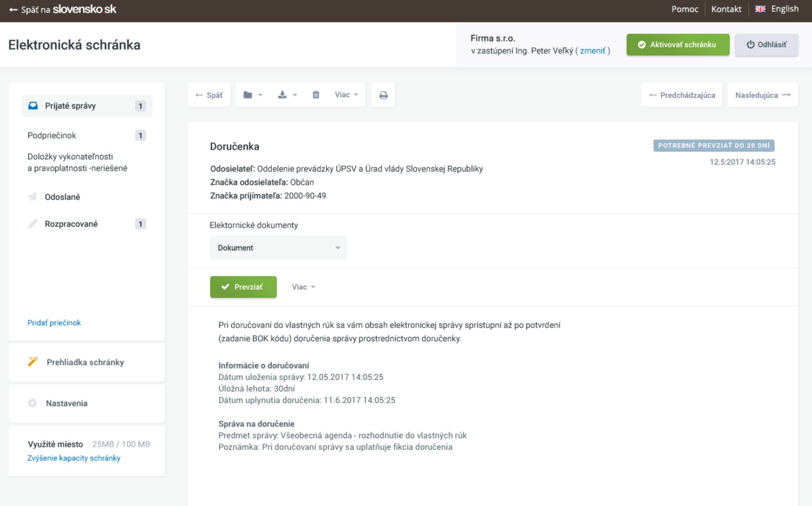The width and height of the screenshot is (812, 506).
Task: Open the move-to-folder icon dropdown
Action: [252, 95]
